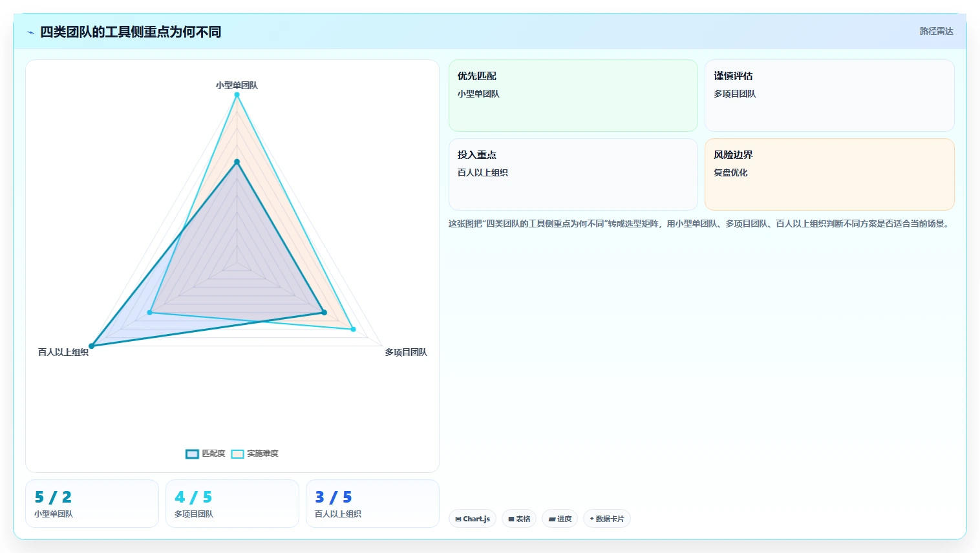The width and height of the screenshot is (980, 553).
Task: Click the 实施难度 data point at the 小型单团队 apex
Action: click(237, 95)
